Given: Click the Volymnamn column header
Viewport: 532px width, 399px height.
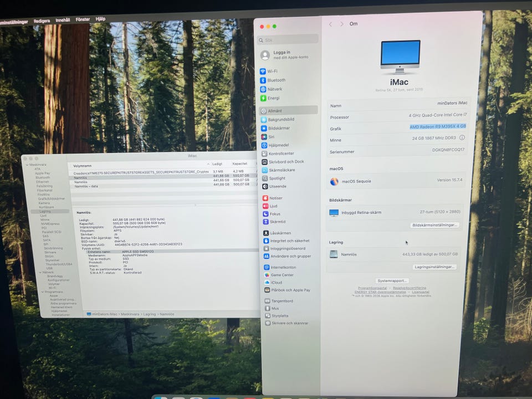Looking at the screenshot, I should 83,166.
